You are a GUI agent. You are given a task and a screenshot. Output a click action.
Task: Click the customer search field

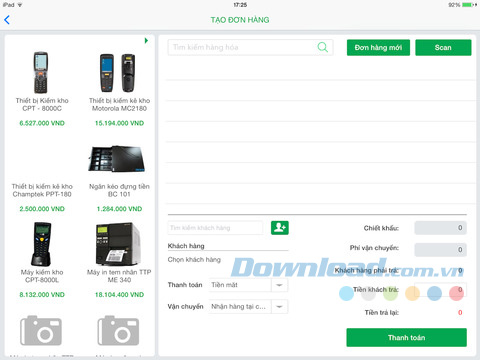(215, 228)
